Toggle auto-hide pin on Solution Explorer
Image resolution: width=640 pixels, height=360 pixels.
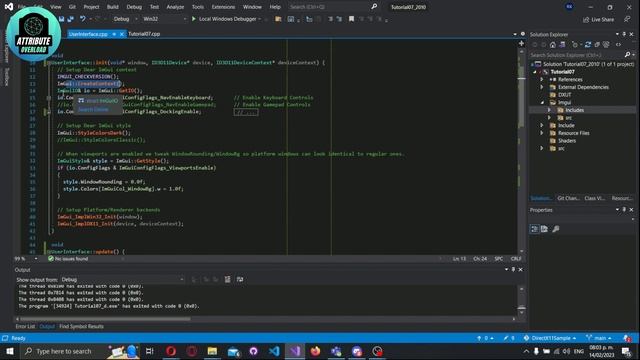point(624,34)
